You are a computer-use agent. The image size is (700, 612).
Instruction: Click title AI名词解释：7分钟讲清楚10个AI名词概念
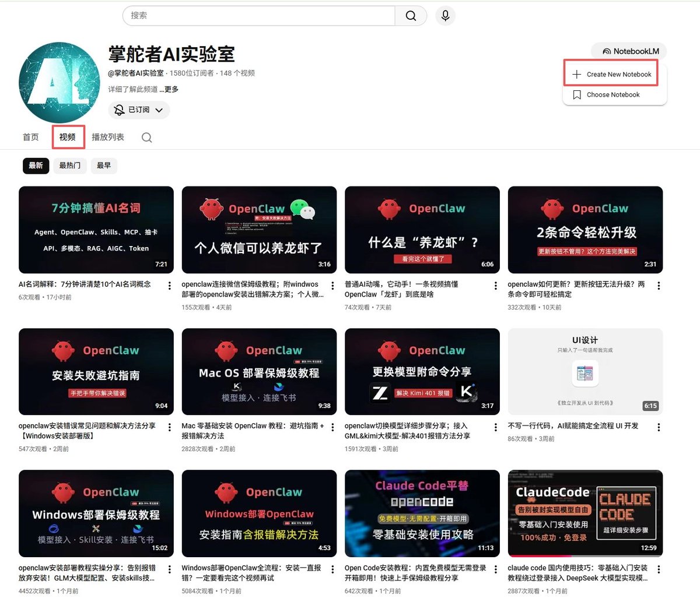point(85,284)
